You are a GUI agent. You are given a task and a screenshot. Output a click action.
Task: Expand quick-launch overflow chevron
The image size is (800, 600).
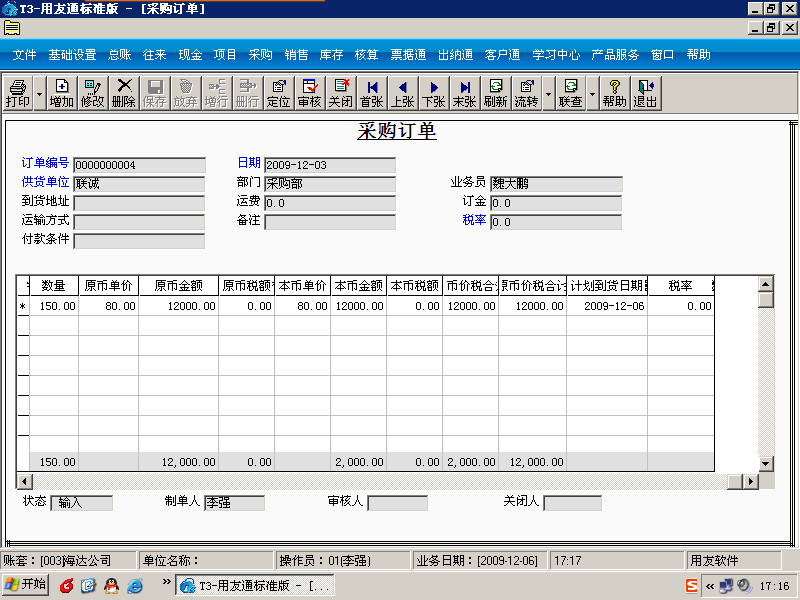[x=166, y=581]
